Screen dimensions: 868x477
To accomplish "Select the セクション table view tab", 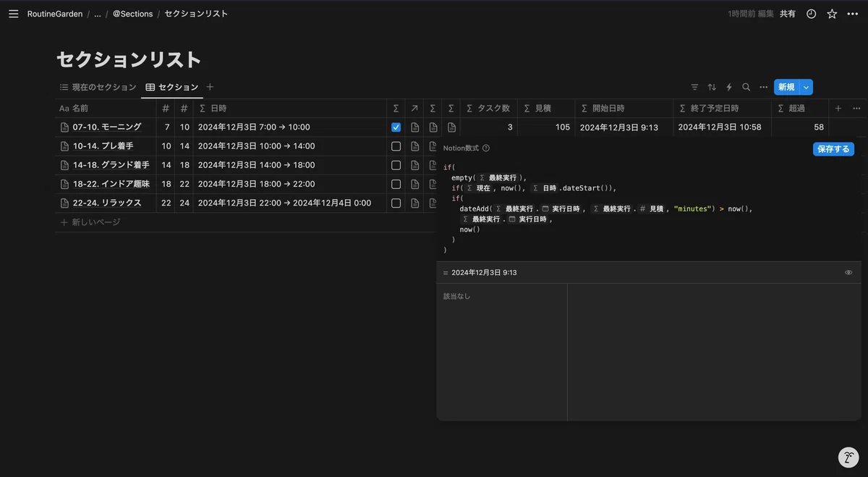I will click(171, 87).
